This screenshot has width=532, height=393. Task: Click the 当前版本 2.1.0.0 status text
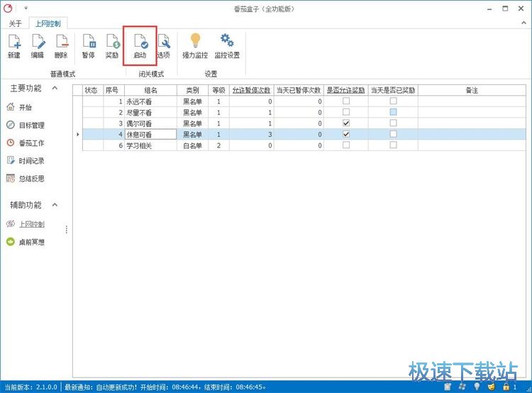[31, 387]
